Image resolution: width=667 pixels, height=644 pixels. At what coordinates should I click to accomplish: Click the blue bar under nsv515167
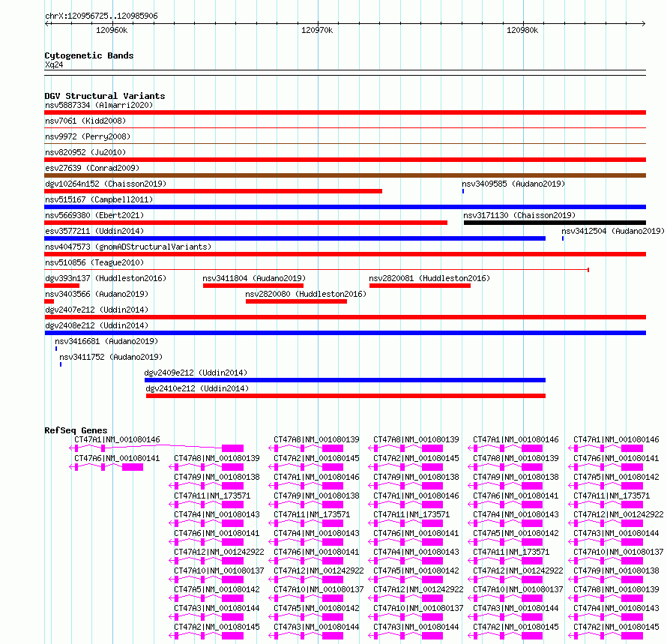(345, 207)
